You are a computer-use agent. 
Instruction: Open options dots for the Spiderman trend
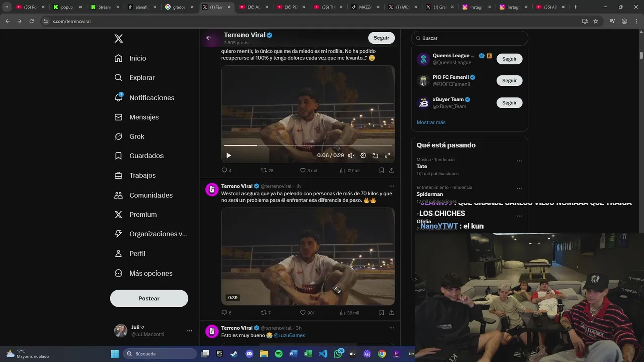point(519,189)
